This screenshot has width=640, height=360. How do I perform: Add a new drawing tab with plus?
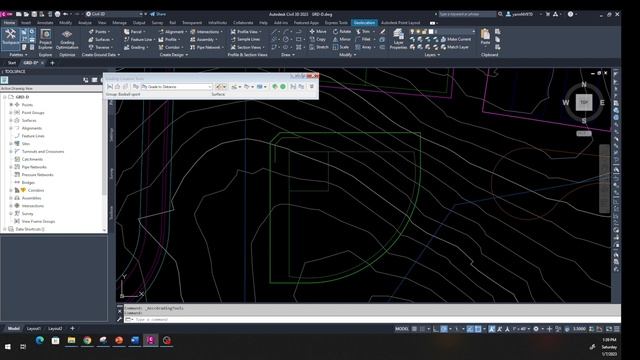(52, 63)
